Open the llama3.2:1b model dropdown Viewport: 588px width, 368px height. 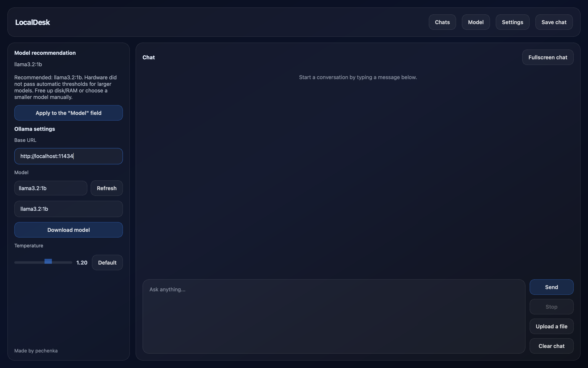(51, 188)
